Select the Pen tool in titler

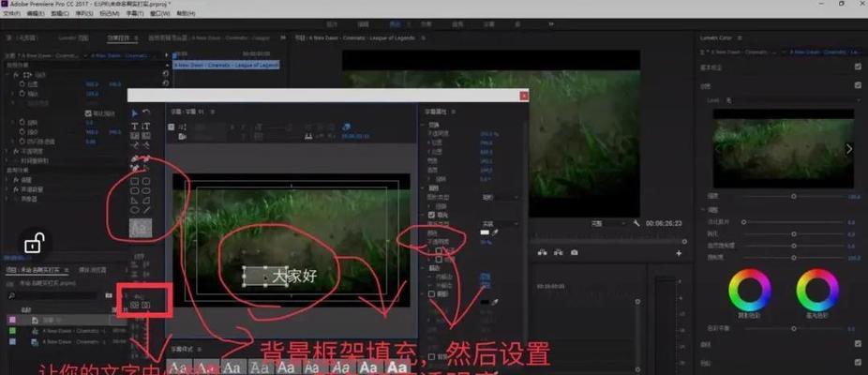point(135,158)
